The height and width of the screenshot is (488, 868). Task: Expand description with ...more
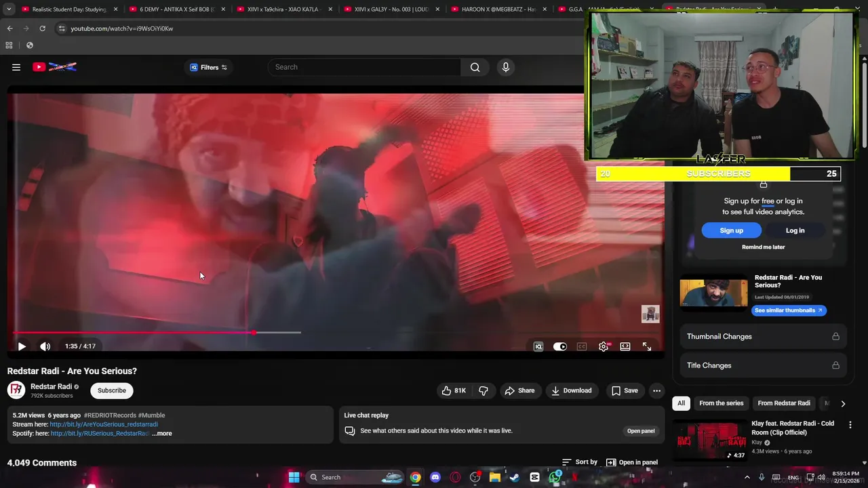pyautogui.click(x=162, y=433)
